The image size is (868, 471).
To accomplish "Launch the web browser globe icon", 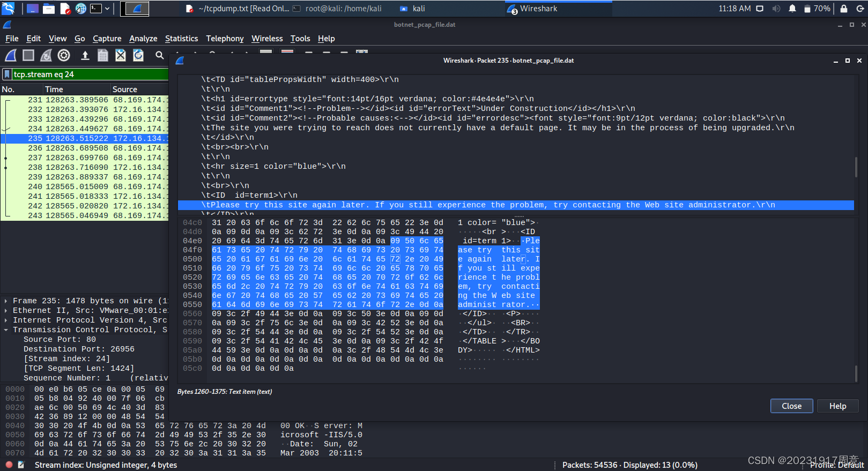I will pos(80,9).
